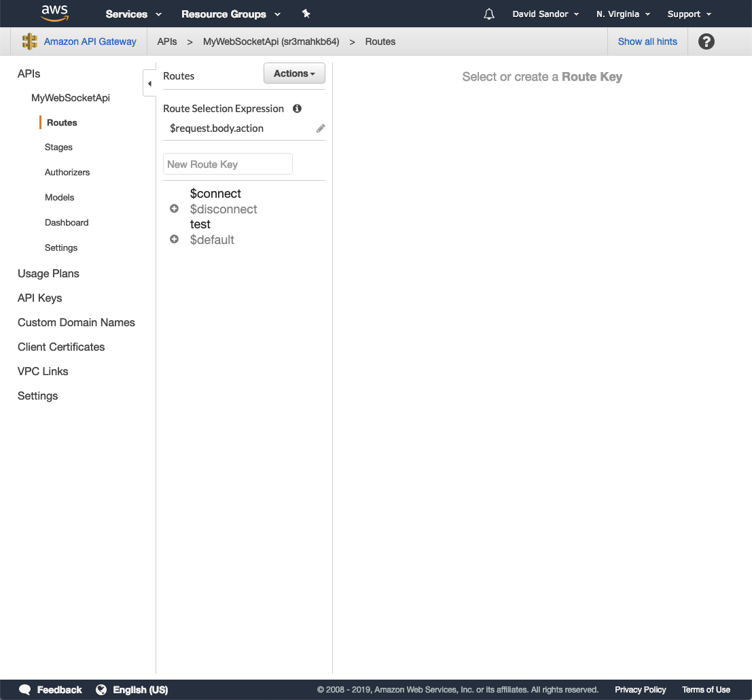Click the Amazon API Gateway service icon

tap(30, 41)
